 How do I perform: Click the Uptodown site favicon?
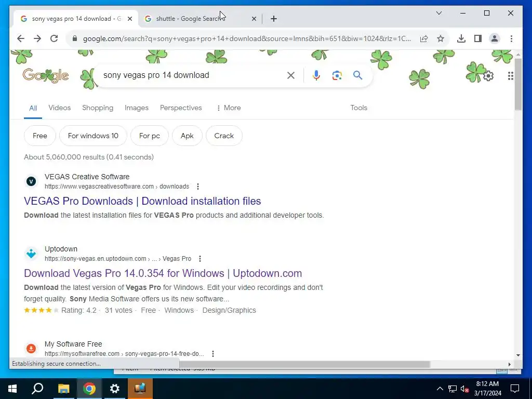(31, 254)
